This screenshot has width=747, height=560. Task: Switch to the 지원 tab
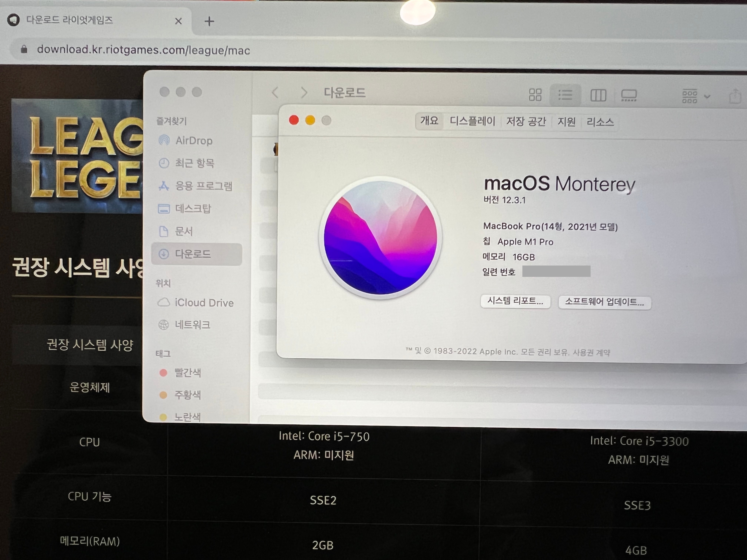(566, 121)
